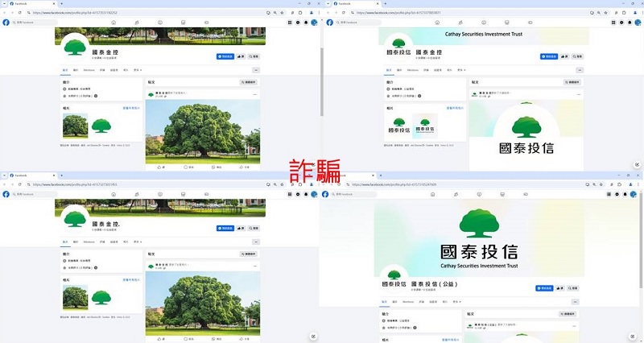Image resolution: width=644 pixels, height=343 pixels.
Task: Open Gaming icon in 國泰投信(公益) window
Action: coord(526,194)
